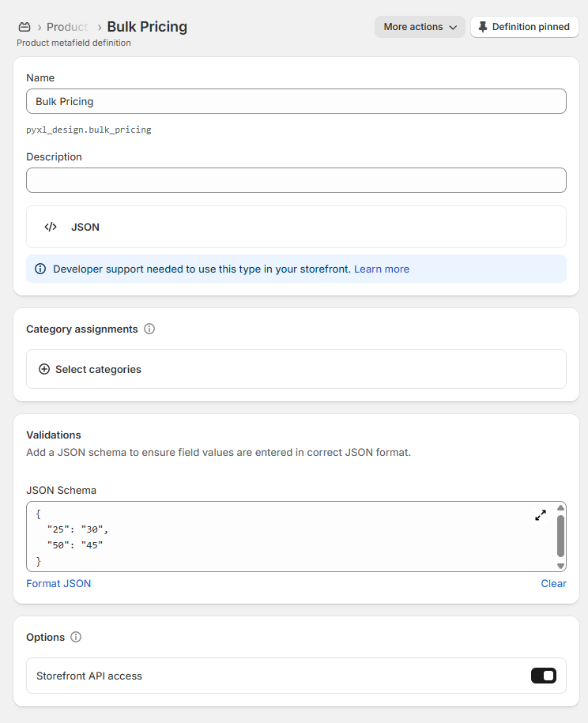The height and width of the screenshot is (723, 588).
Task: Click the JSON code type icon
Action: [x=50, y=227]
